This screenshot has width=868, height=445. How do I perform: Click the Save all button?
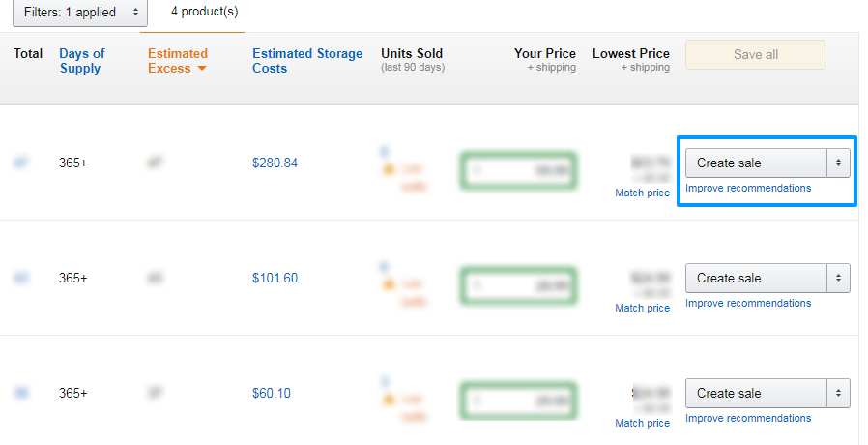click(755, 54)
